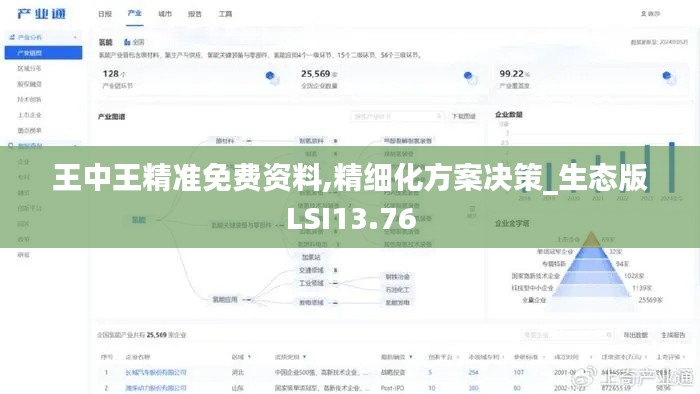Open the 长城汽车股份有限公司 company link

point(156,372)
